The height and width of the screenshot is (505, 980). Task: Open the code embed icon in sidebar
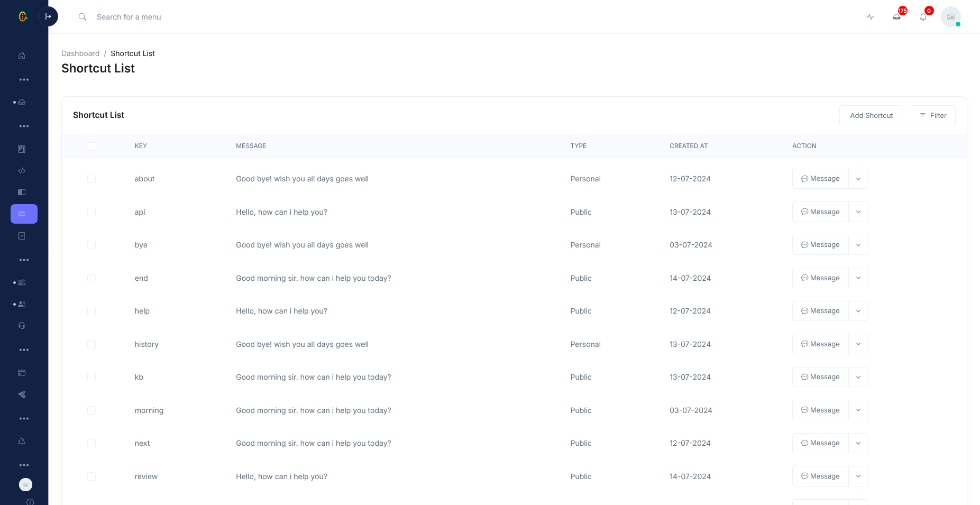pos(22,171)
